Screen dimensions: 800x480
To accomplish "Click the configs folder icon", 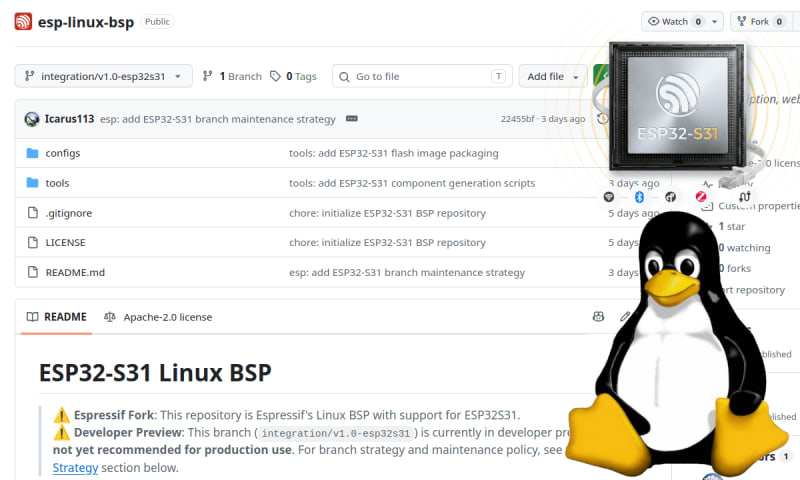I will pyautogui.click(x=32, y=153).
